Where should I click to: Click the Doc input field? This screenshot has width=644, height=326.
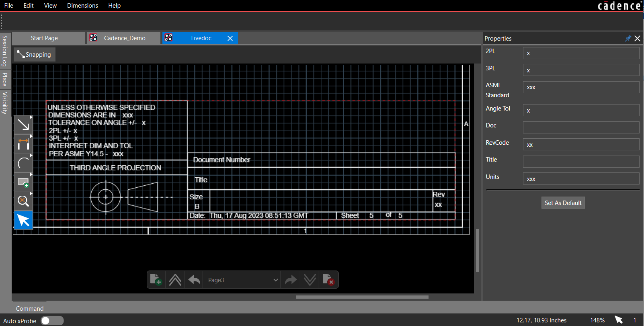(x=581, y=127)
